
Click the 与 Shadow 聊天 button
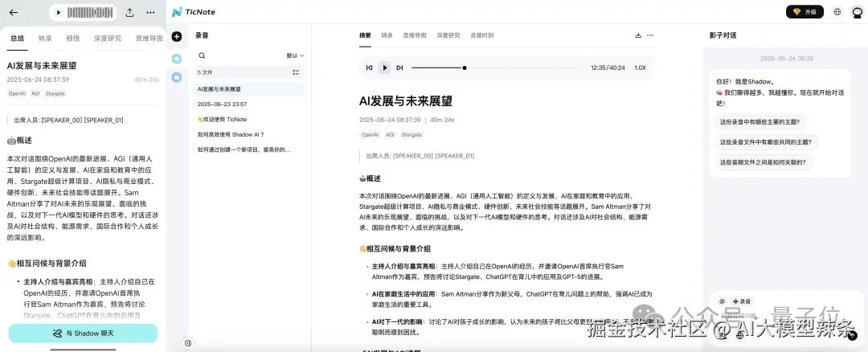(83, 334)
